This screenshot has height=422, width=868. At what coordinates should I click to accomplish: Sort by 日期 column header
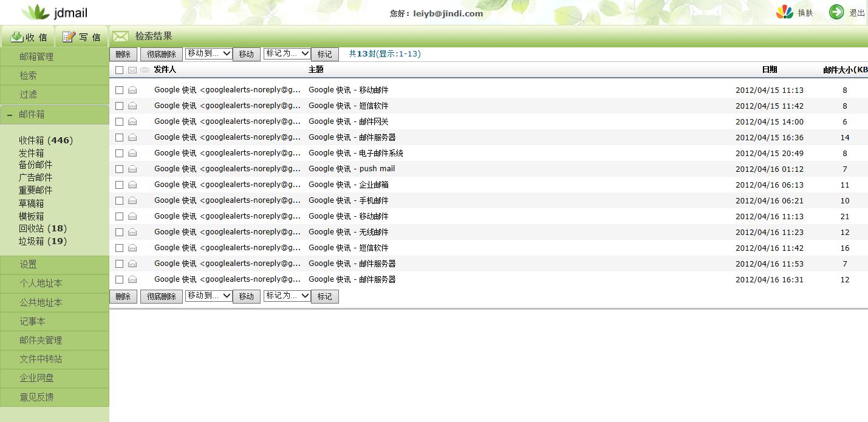(770, 70)
